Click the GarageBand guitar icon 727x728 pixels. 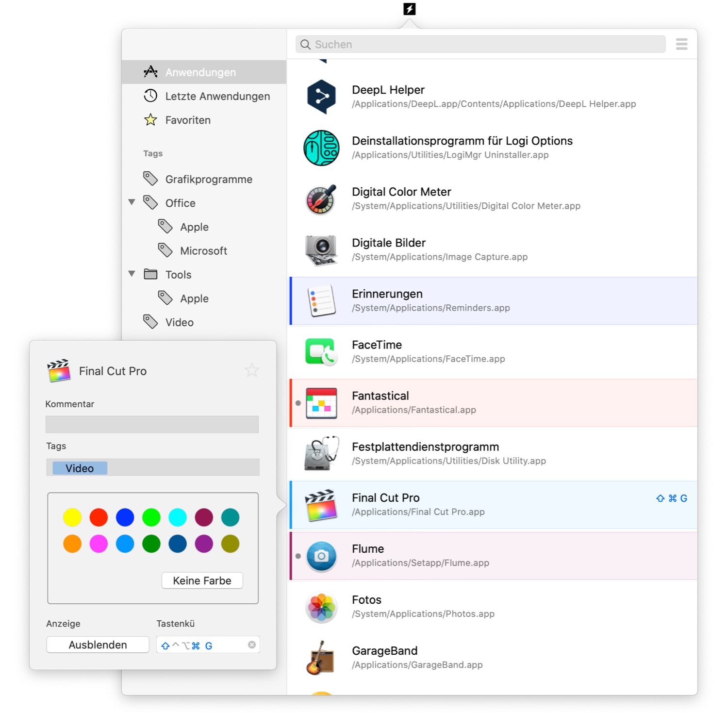[321, 658]
